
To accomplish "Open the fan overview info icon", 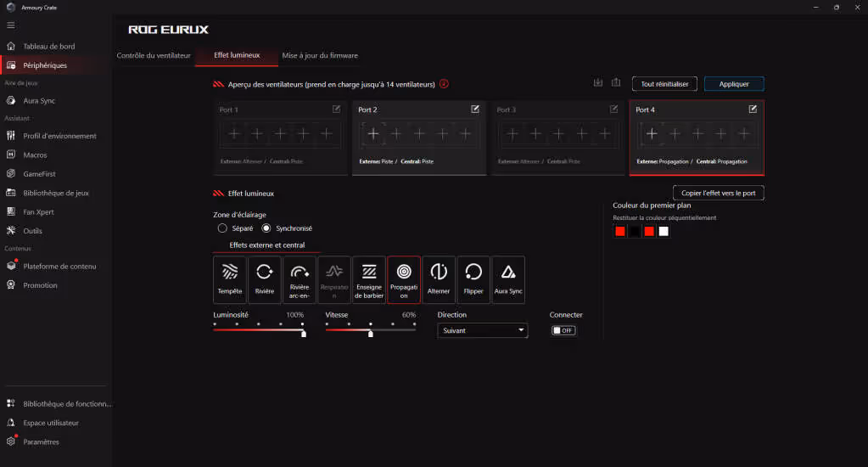I will pos(444,84).
